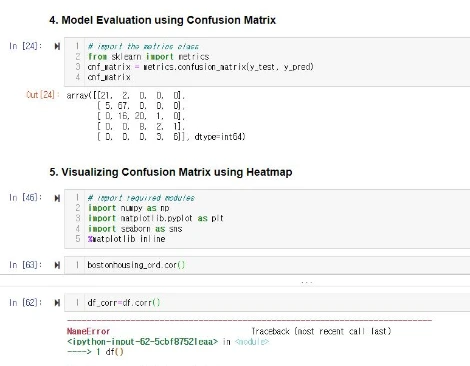Screen dimensions: 470x366
Task: Click the confusion matrix array output
Action: (x=156, y=116)
